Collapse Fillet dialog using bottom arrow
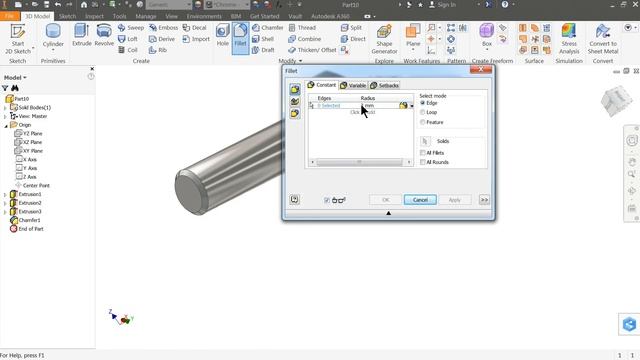 click(x=389, y=213)
